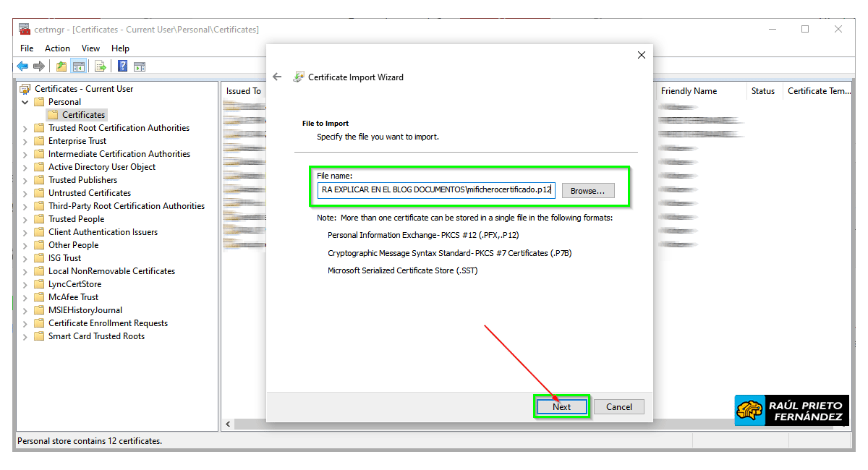Click the Export List toolbar icon
This screenshot has height=470, width=868.
(x=101, y=67)
